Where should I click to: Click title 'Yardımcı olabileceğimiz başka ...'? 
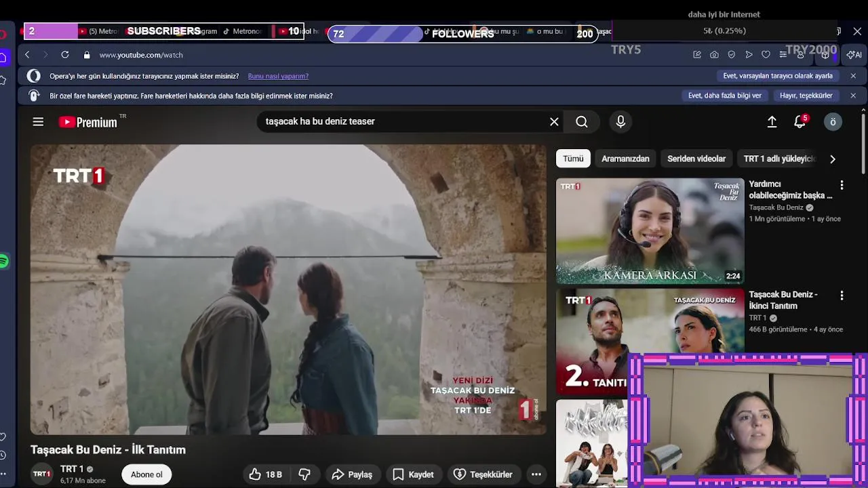(791, 190)
